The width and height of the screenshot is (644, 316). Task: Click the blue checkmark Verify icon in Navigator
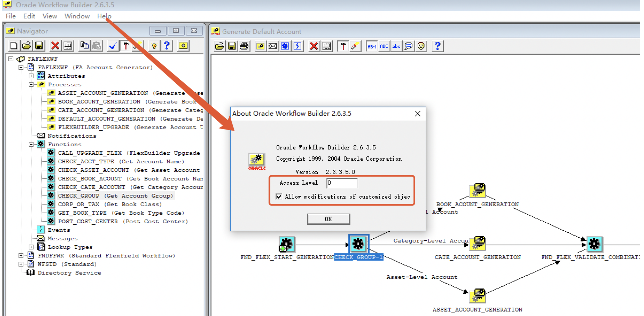(113, 46)
